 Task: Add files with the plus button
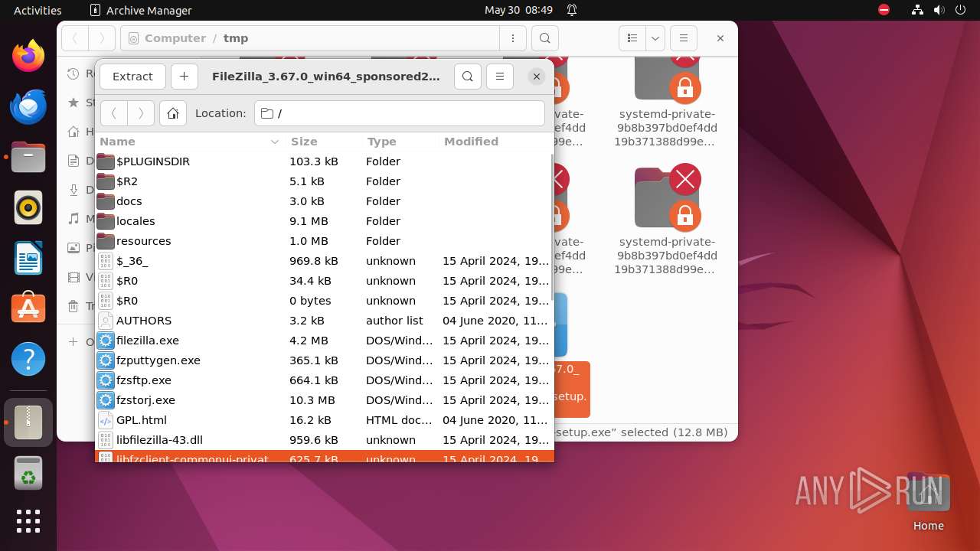[x=184, y=77]
